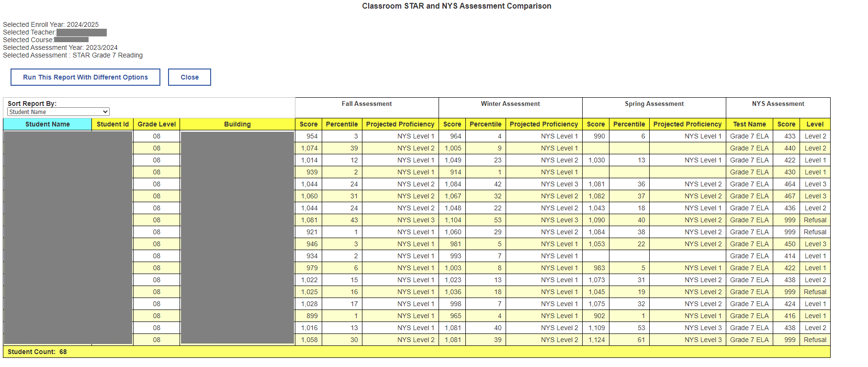The width and height of the screenshot is (868, 367).
Task: Click the Classroom STAR and NYS report title
Action: pyautogui.click(x=456, y=6)
